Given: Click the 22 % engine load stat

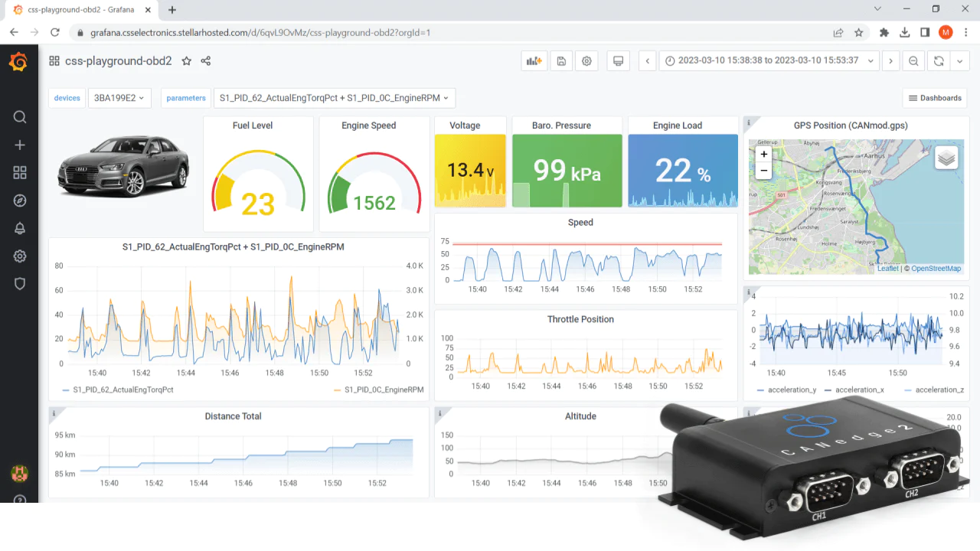Looking at the screenshot, I should coord(683,171).
